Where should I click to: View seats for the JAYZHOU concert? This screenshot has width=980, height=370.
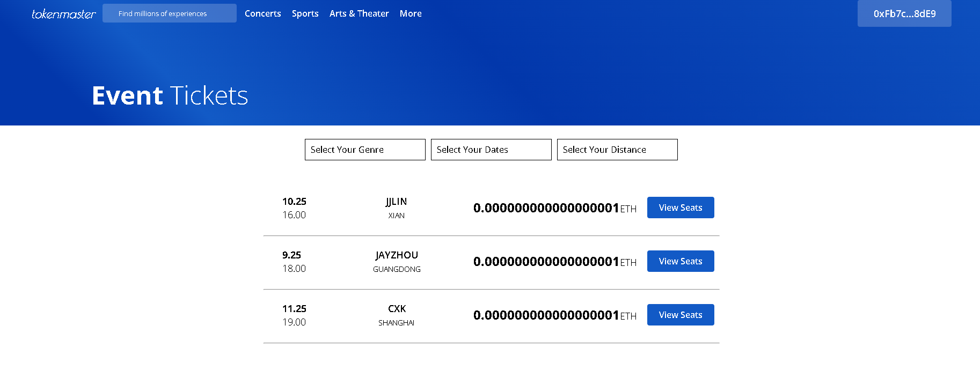click(x=680, y=261)
